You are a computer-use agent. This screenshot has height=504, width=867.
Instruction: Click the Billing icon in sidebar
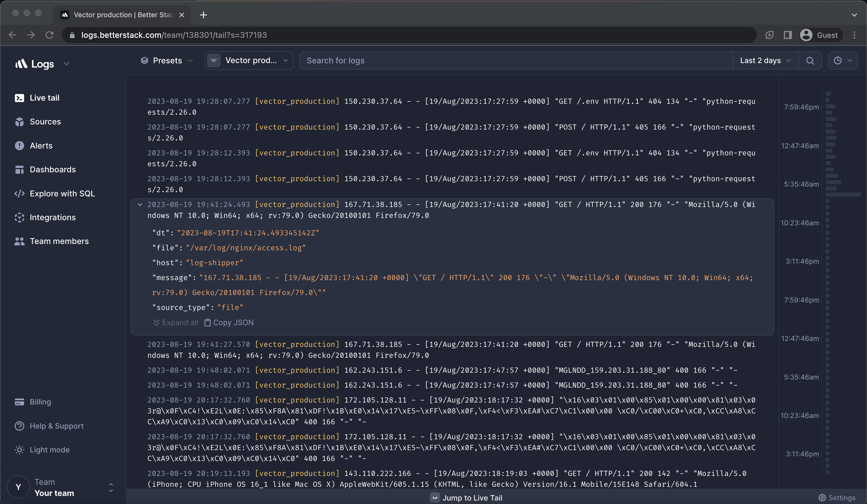tap(19, 402)
